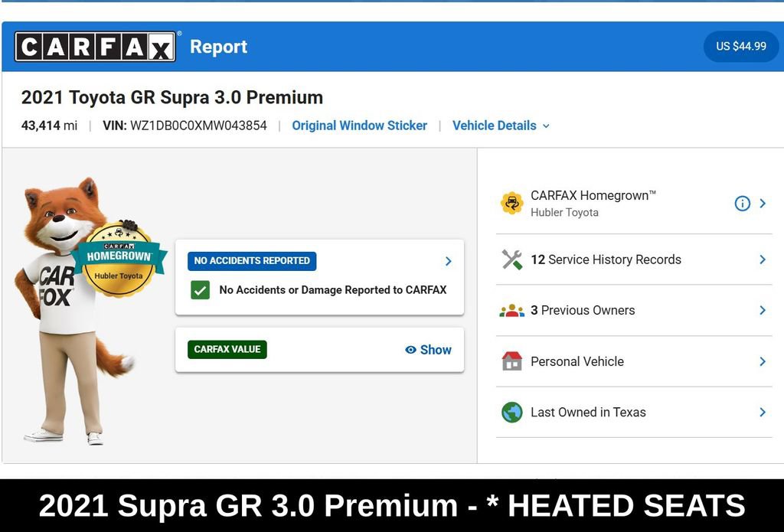Viewport: 784px width, 532px height.
Task: Click the 43,414 mi mileage text
Action: click(49, 126)
